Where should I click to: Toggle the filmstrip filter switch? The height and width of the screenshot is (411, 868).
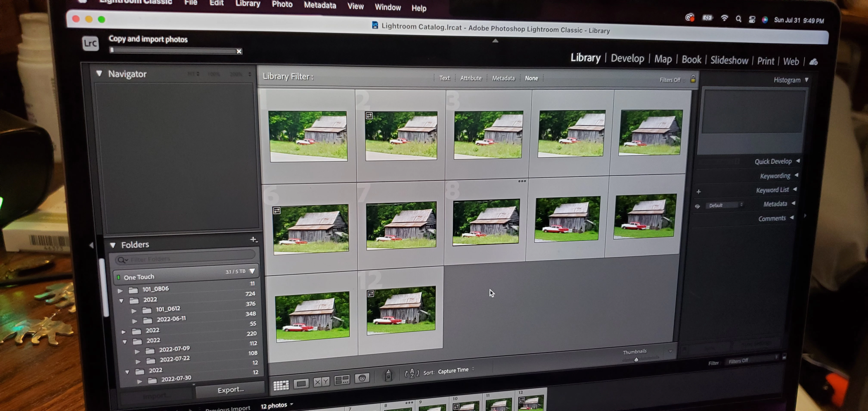pos(784,356)
